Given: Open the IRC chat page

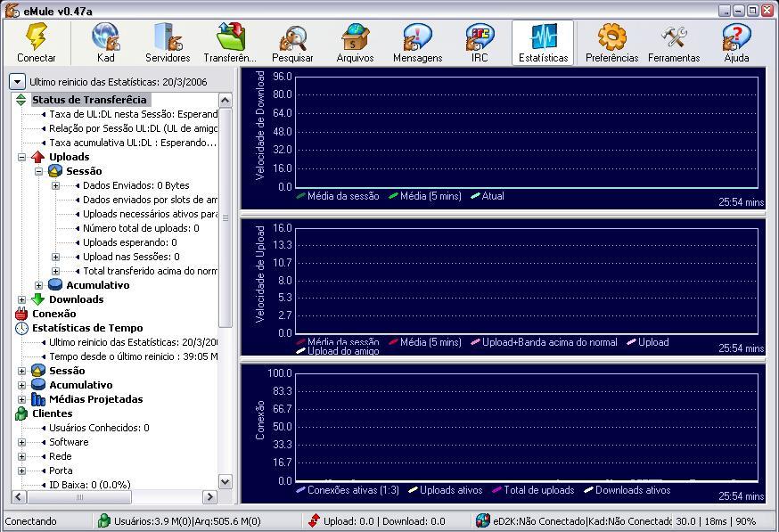Looking at the screenshot, I should (480, 43).
